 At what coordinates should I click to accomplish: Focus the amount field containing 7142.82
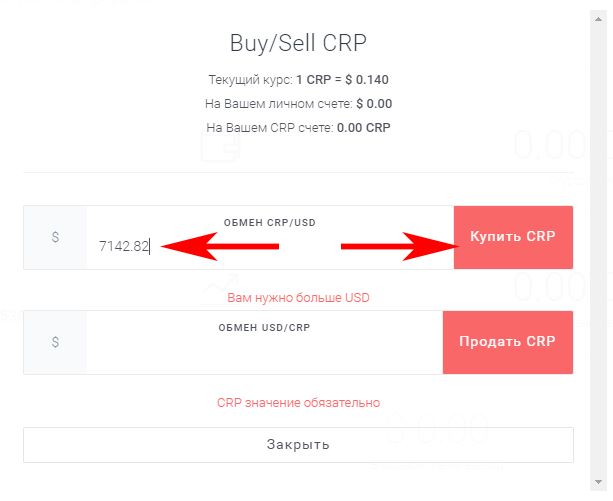pos(270,247)
